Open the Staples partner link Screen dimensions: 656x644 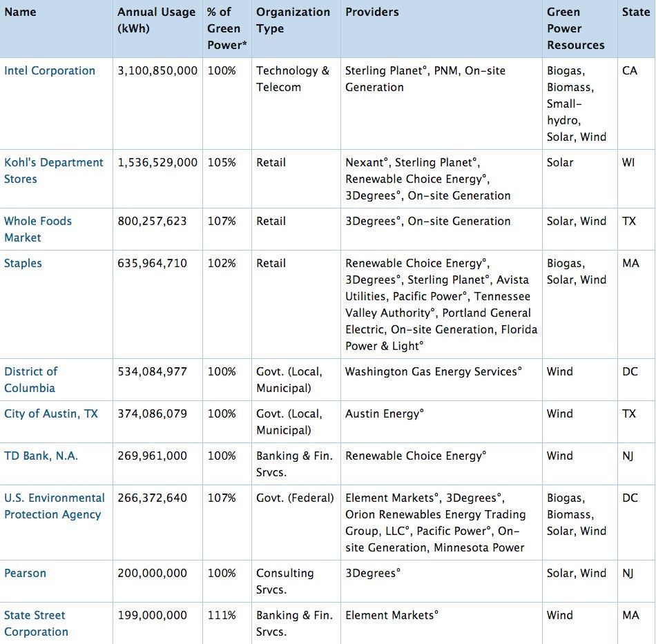(x=23, y=264)
